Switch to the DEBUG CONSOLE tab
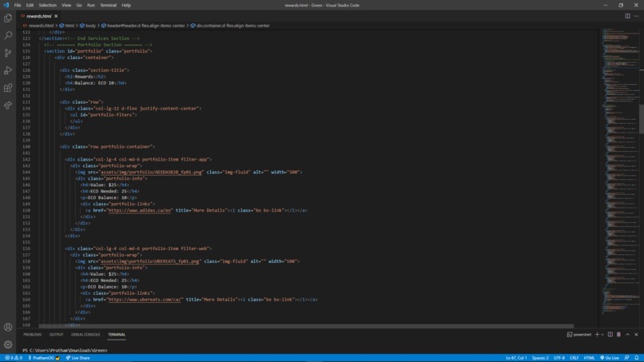The height and width of the screenshot is (362, 644). point(85,335)
